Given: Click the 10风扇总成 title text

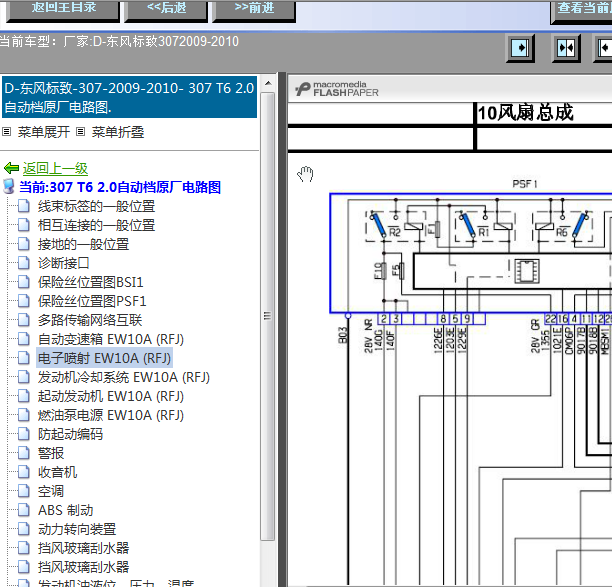Looking at the screenshot, I should [525, 113].
